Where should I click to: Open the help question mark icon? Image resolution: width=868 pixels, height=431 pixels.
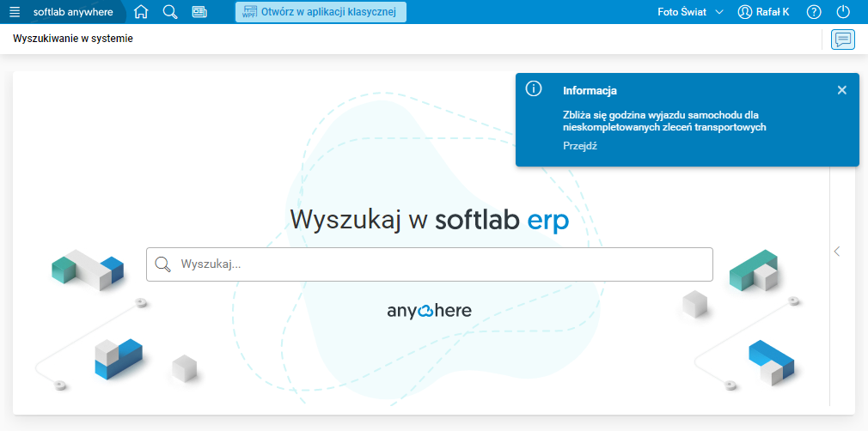[814, 12]
